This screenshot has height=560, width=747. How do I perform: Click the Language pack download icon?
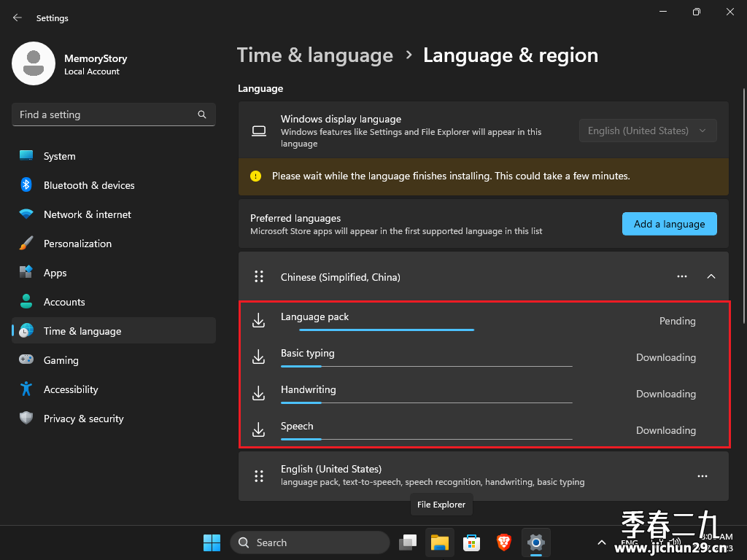pyautogui.click(x=259, y=321)
